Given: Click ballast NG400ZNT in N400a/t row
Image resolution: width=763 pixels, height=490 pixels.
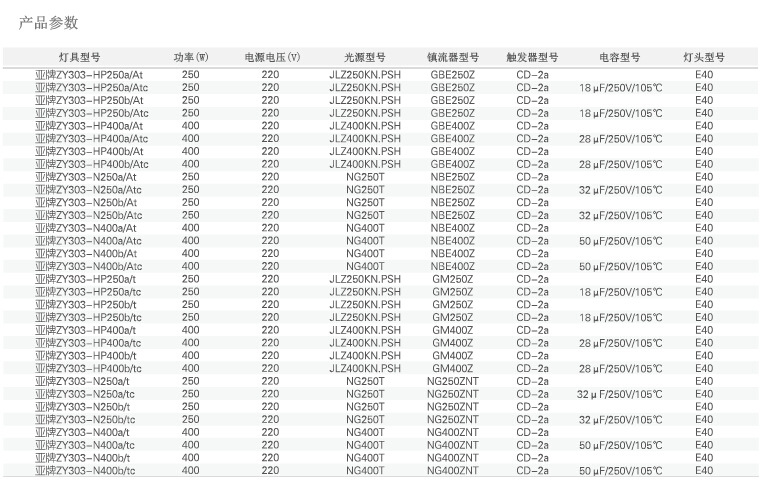Looking at the screenshot, I should (x=453, y=433).
